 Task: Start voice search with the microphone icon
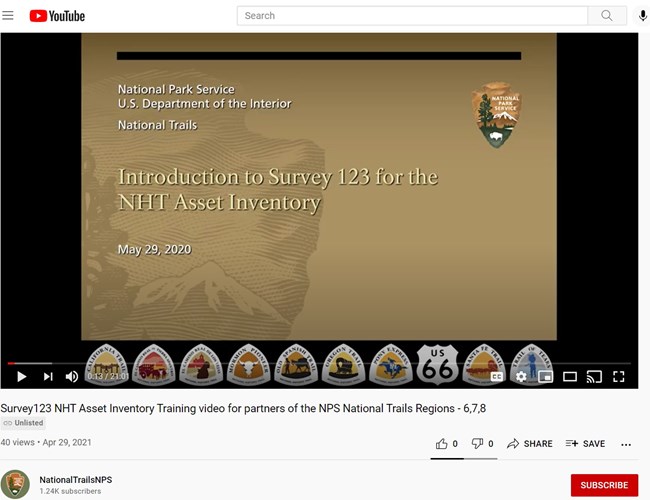coord(643,16)
